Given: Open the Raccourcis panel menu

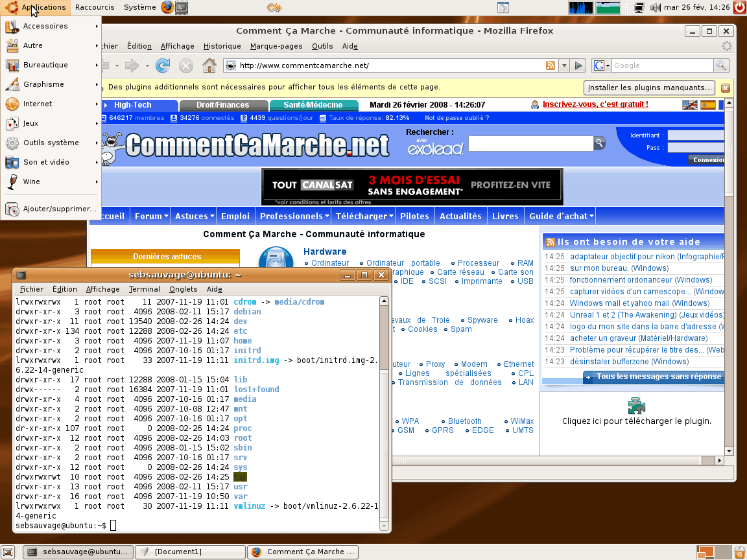Looking at the screenshot, I should click(95, 7).
